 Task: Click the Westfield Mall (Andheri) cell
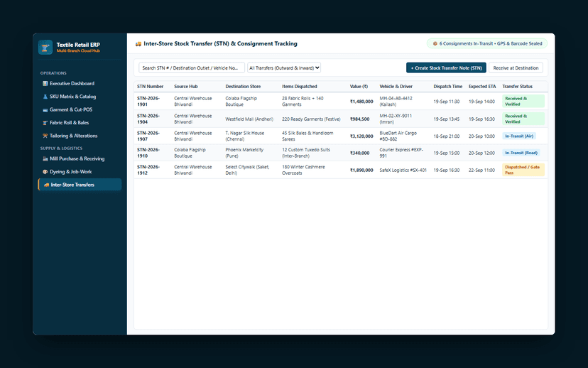(x=249, y=119)
